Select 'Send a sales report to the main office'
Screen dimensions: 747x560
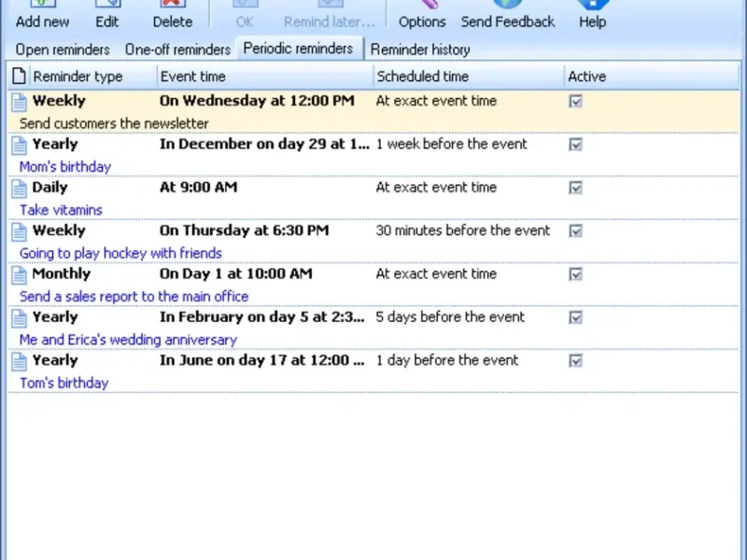pos(134,297)
